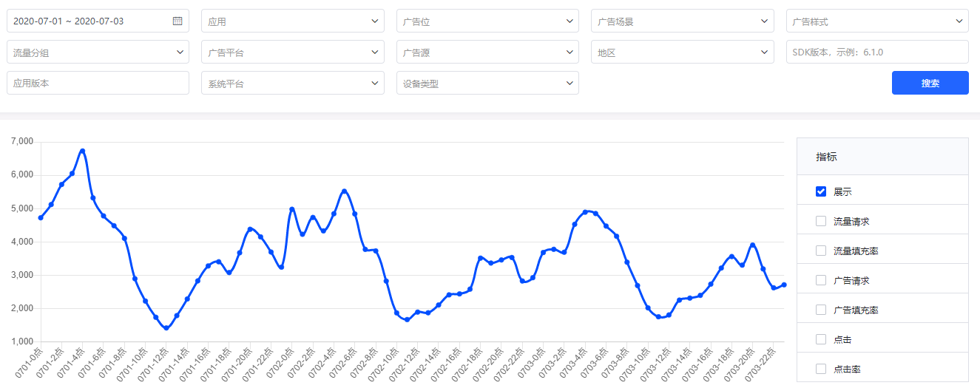The image size is (980, 391).
Task: Focus the SDK版本 input field
Action: (x=877, y=52)
